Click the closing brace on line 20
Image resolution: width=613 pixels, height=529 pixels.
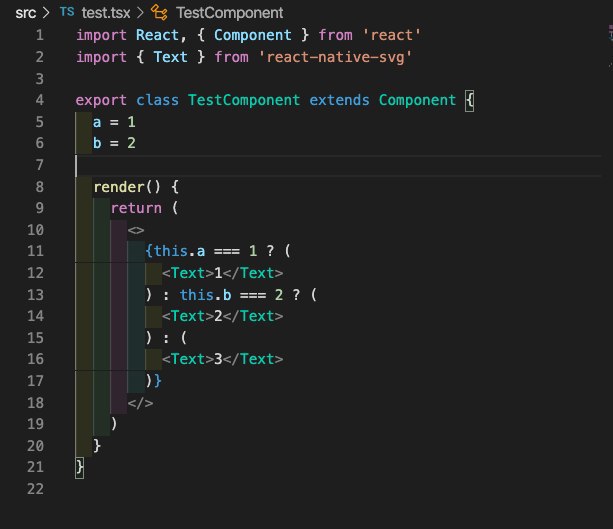click(97, 446)
